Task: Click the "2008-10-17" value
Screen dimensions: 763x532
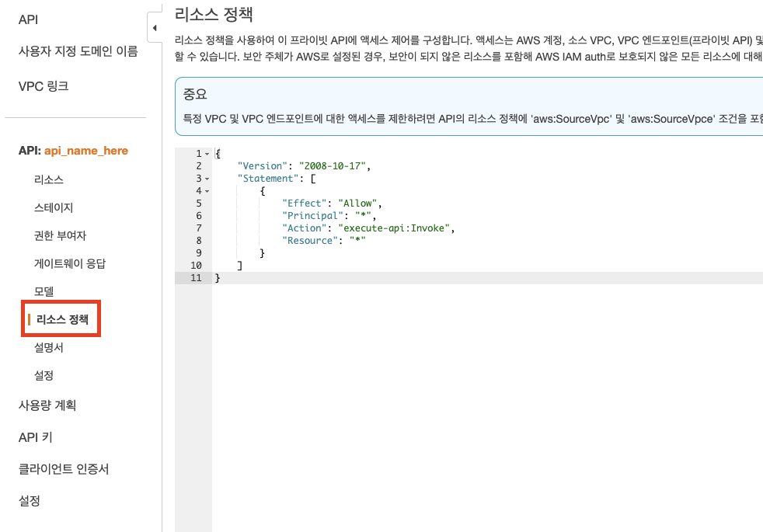Action: 332,166
